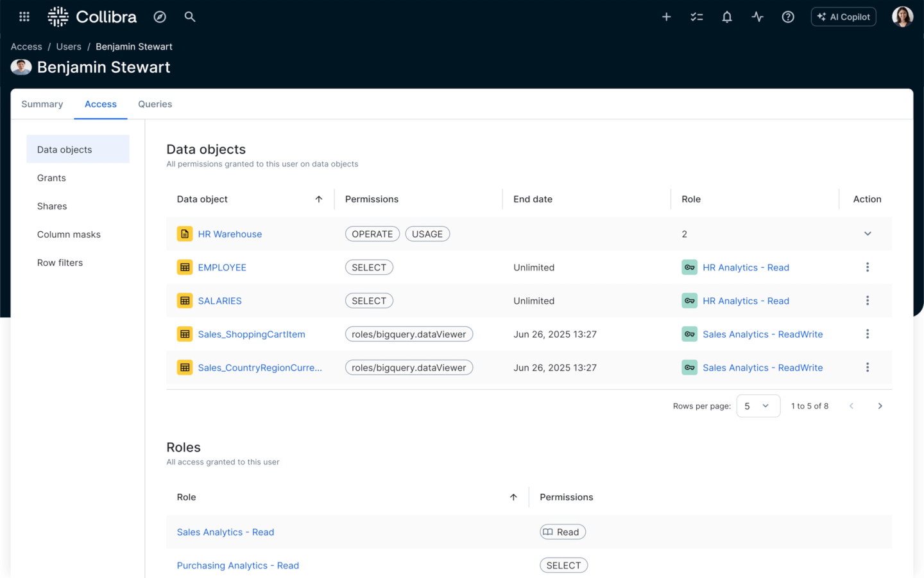Open the three-dot menu for EMPLOYEE row
Image resolution: width=924 pixels, height=578 pixels.
868,267
